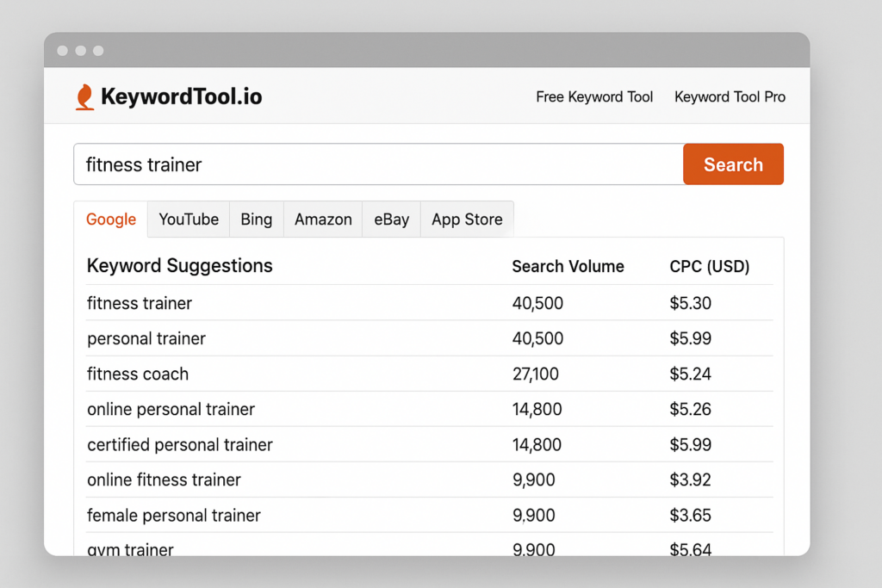The width and height of the screenshot is (882, 588).
Task: Click the 14,800 volume for certified personal trainer
Action: pyautogui.click(x=537, y=444)
